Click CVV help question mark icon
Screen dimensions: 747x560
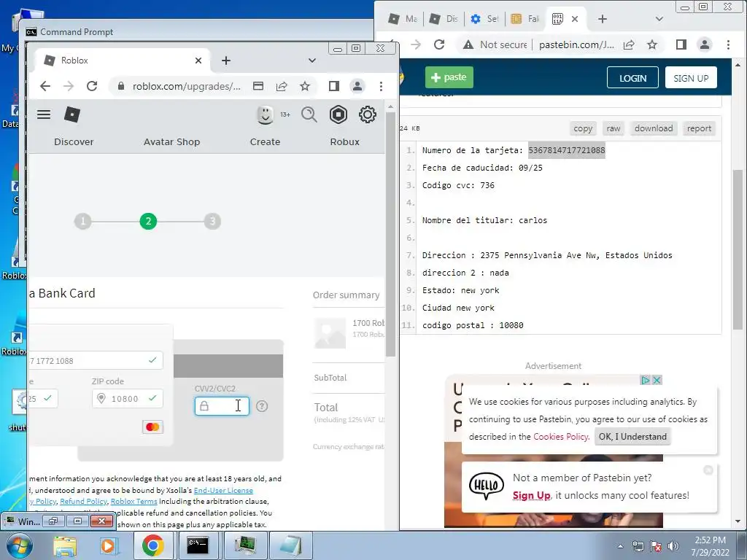(262, 406)
